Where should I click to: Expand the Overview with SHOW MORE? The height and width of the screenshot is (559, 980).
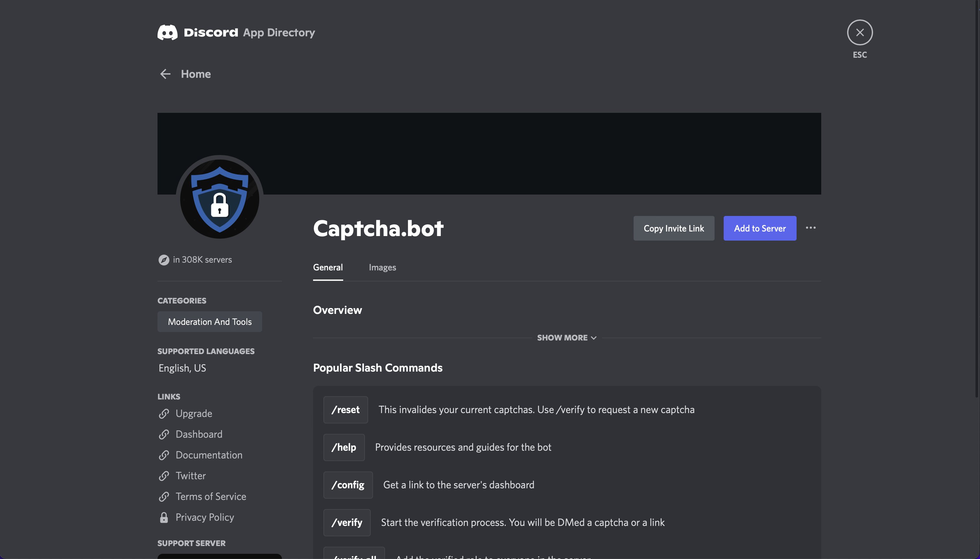point(566,338)
